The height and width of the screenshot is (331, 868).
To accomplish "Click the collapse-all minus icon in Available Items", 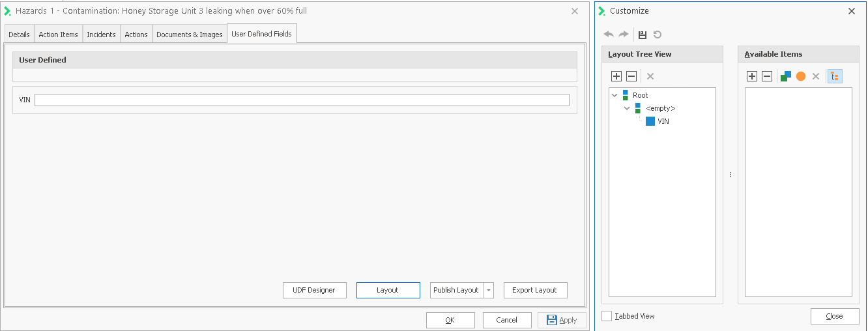I will [767, 76].
